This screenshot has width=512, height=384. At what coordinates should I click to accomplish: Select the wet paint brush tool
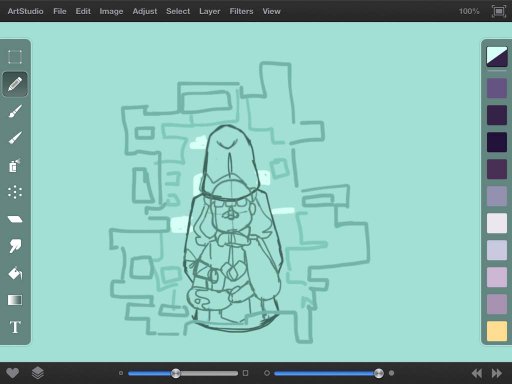tap(15, 138)
